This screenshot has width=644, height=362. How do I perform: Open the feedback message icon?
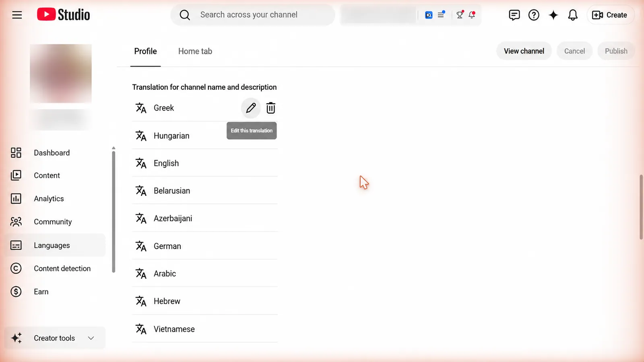(514, 15)
